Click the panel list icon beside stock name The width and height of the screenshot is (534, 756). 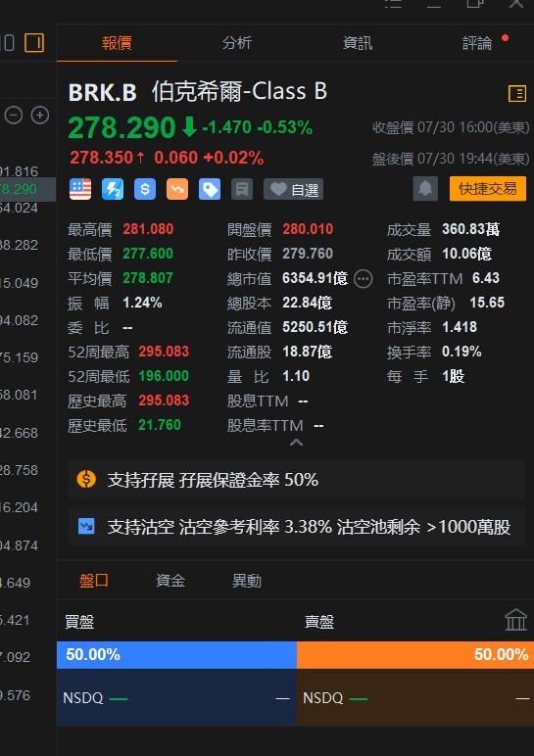click(x=517, y=93)
